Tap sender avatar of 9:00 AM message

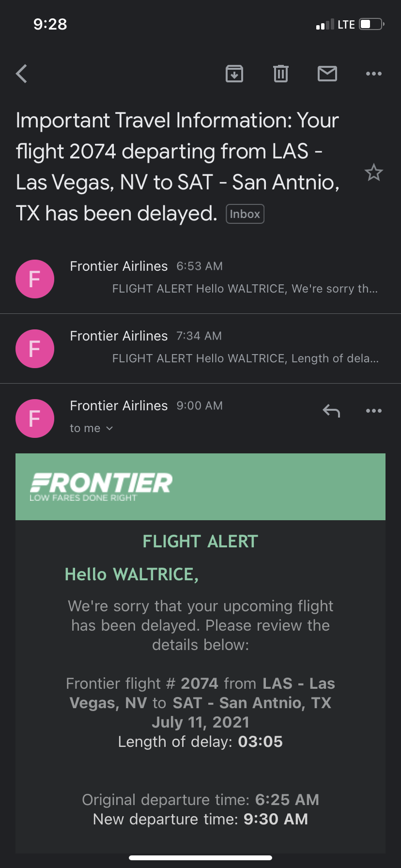(35, 418)
